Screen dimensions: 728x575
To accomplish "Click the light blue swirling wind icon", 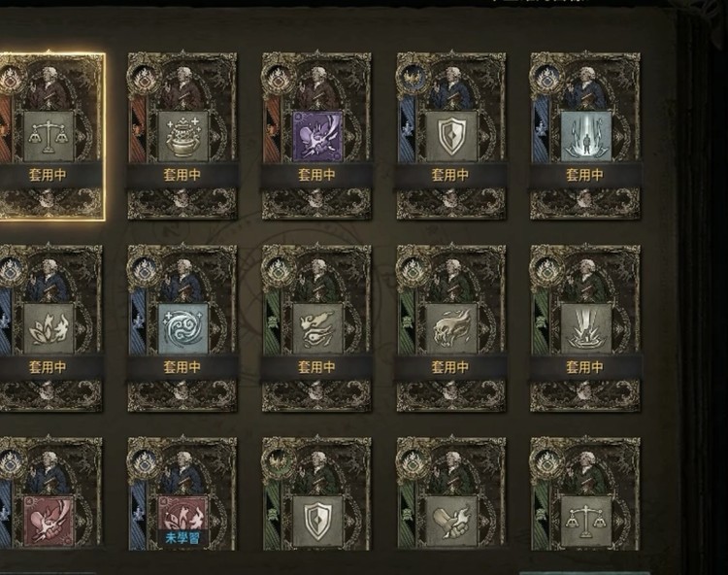I will (x=182, y=329).
